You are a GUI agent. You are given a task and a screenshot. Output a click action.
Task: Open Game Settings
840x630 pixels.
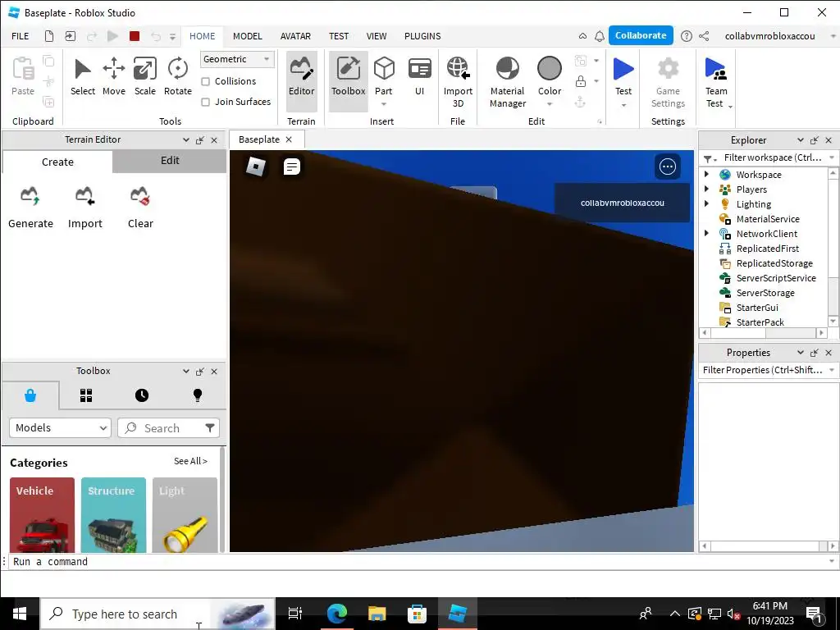[668, 81]
